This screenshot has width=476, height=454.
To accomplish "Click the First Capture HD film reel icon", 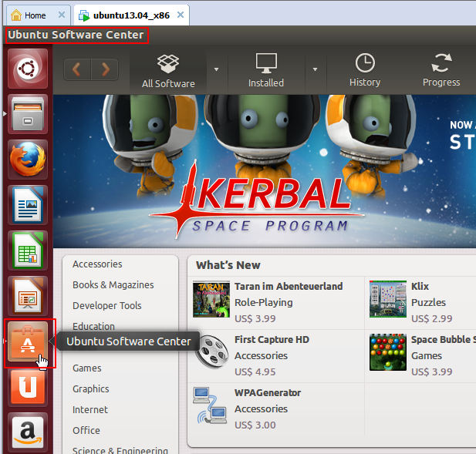I will (x=211, y=351).
